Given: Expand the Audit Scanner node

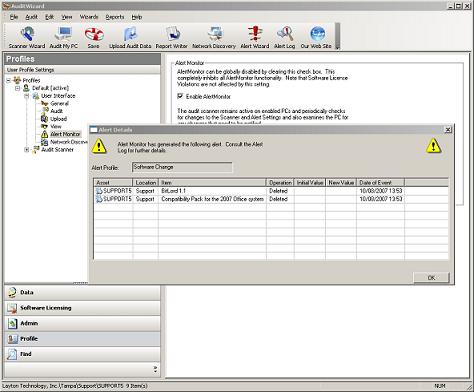Looking at the screenshot, I should point(27,150).
